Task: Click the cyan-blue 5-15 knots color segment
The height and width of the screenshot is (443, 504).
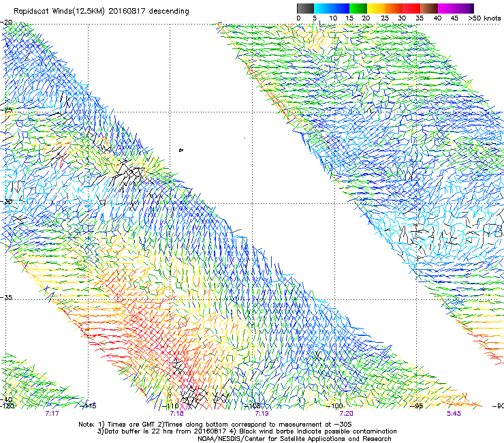Action: pyautogui.click(x=332, y=8)
